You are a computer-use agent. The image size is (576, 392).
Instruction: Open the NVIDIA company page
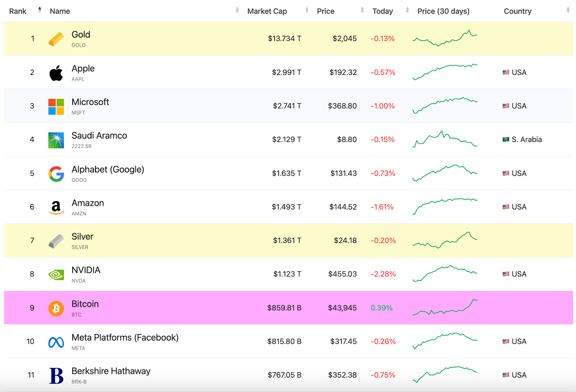(86, 270)
